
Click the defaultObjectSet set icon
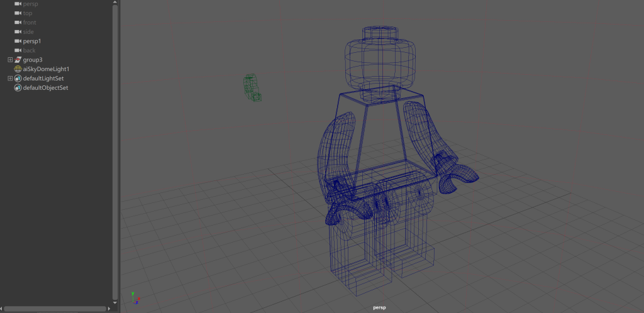point(18,88)
